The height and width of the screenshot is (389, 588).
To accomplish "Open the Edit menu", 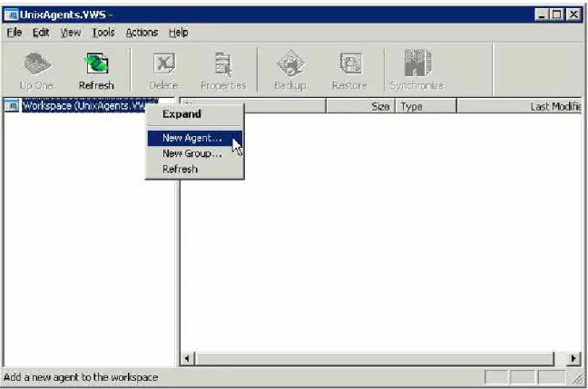I will (x=41, y=33).
